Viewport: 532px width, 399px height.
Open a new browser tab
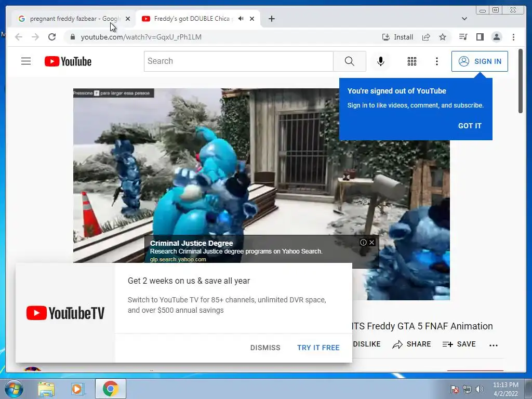(x=271, y=19)
